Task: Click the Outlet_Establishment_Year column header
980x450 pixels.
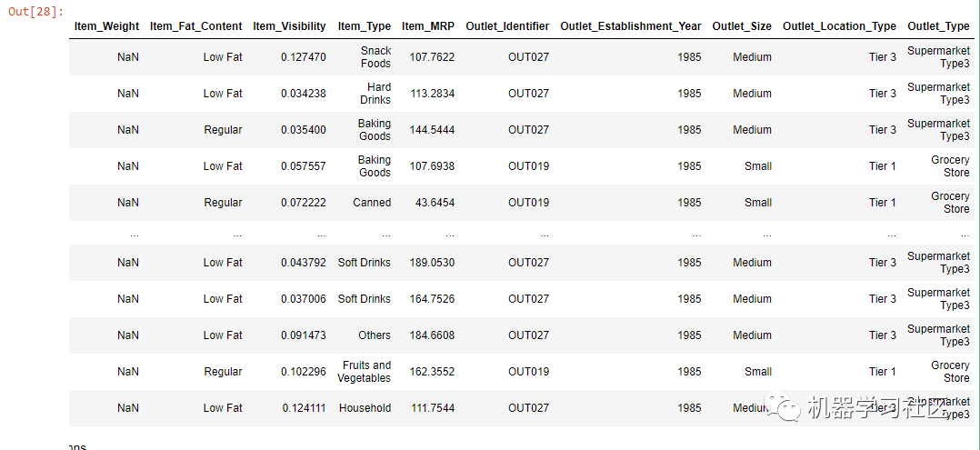Action: [631, 26]
